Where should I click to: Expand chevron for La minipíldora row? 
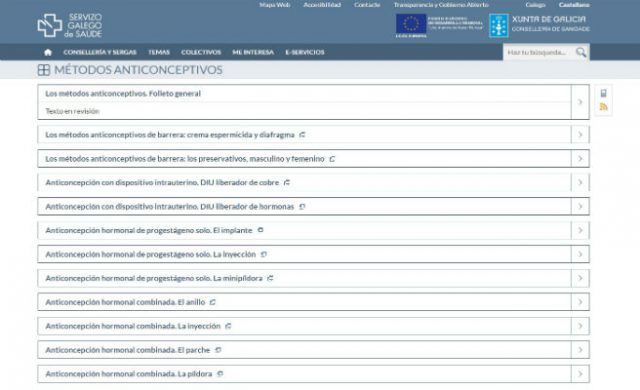tap(580, 278)
